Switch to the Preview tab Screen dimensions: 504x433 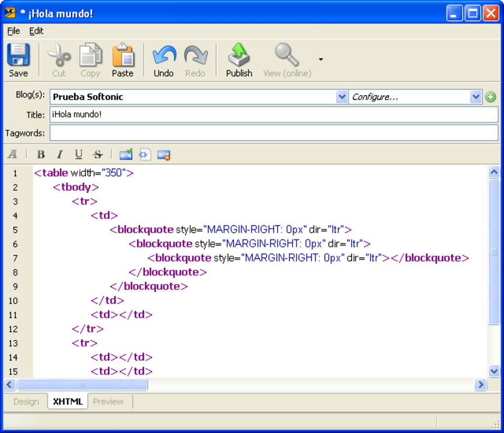(x=108, y=401)
